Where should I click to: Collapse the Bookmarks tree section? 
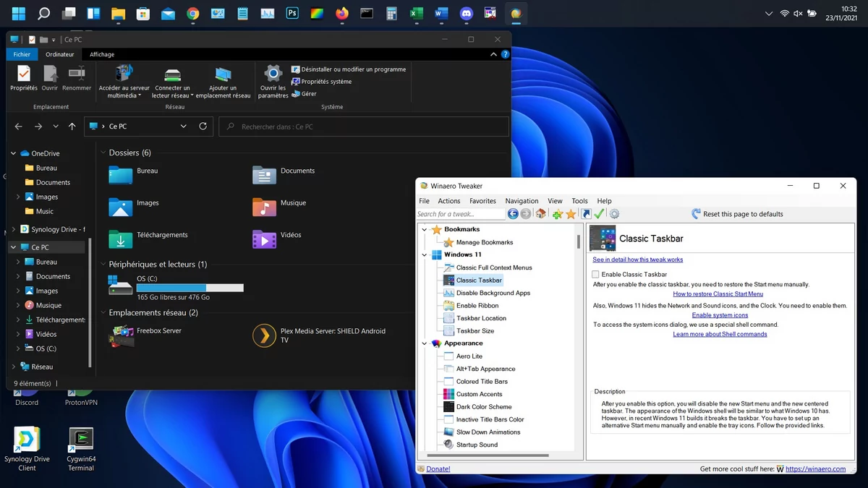click(x=425, y=229)
